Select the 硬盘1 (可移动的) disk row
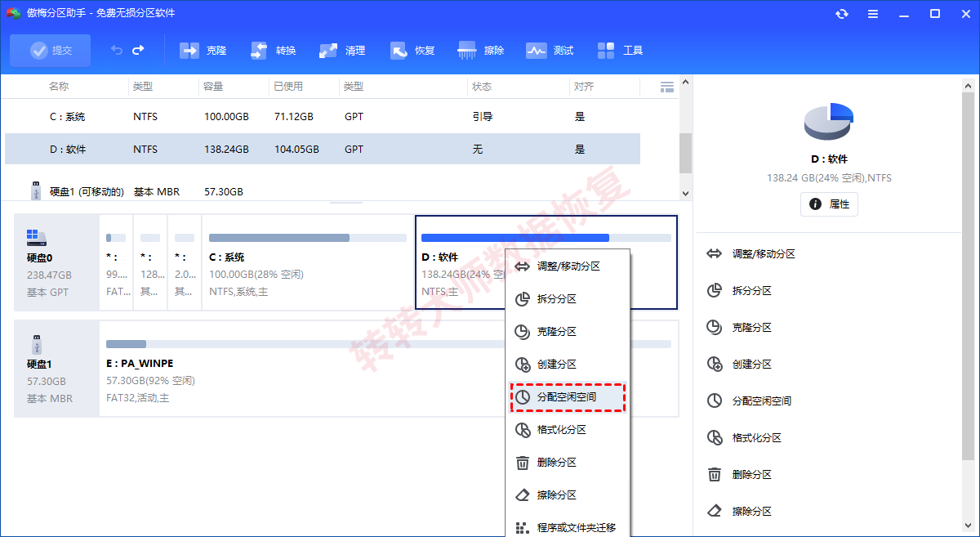 [x=323, y=191]
